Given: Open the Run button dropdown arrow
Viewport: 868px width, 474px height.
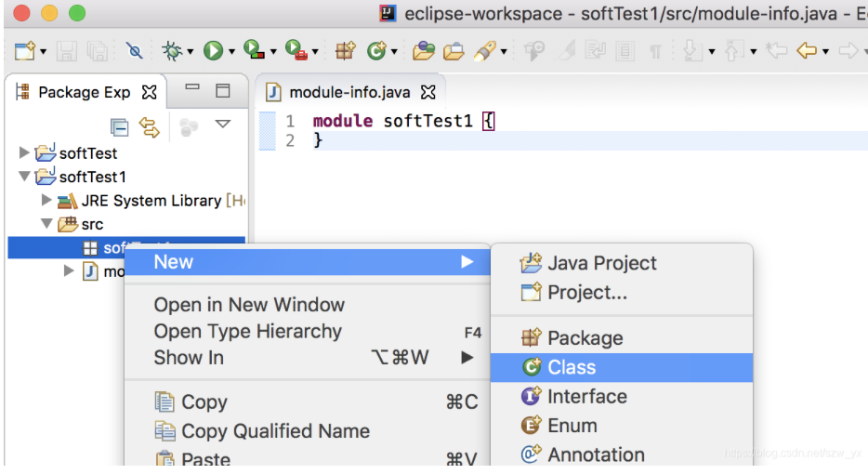Looking at the screenshot, I should [x=231, y=52].
